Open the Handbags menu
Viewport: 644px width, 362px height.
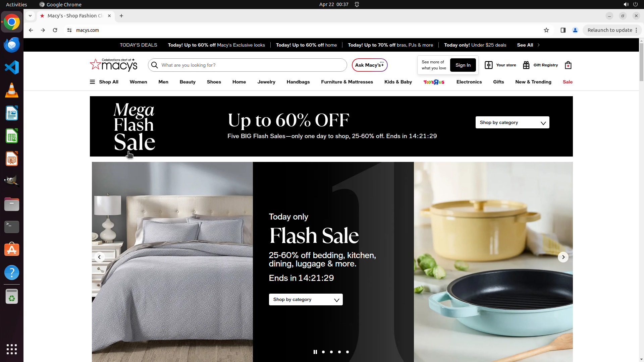[x=298, y=82]
